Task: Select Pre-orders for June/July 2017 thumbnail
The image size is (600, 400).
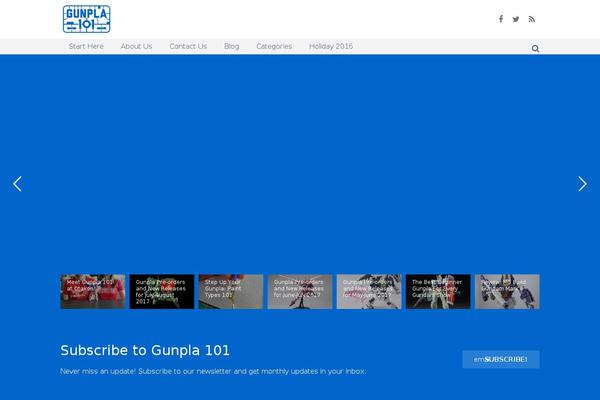Action: pyautogui.click(x=300, y=291)
